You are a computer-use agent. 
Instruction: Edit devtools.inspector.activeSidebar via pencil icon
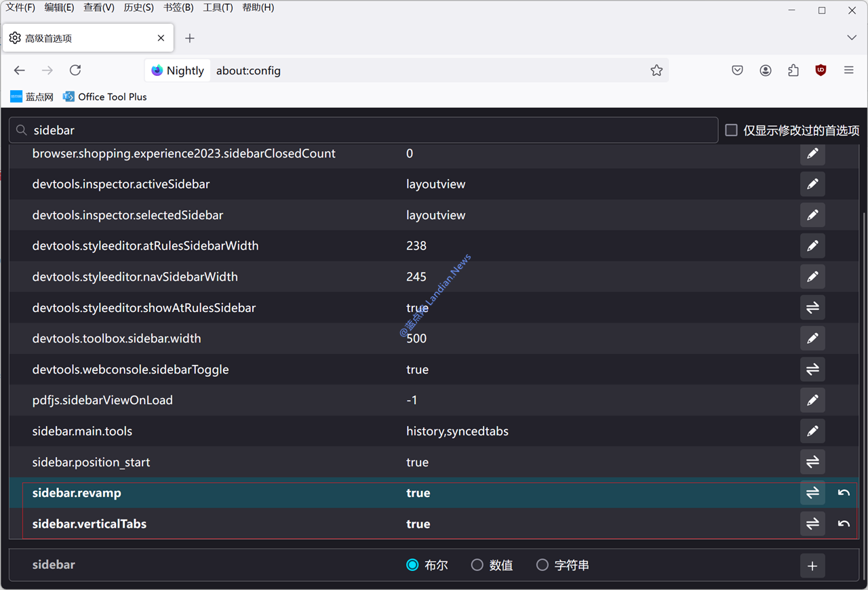pos(812,184)
